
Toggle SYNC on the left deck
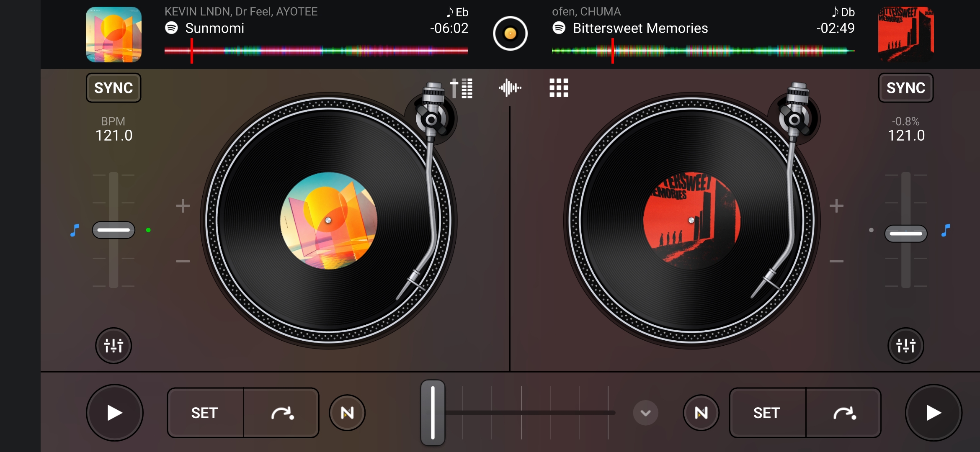pos(113,88)
